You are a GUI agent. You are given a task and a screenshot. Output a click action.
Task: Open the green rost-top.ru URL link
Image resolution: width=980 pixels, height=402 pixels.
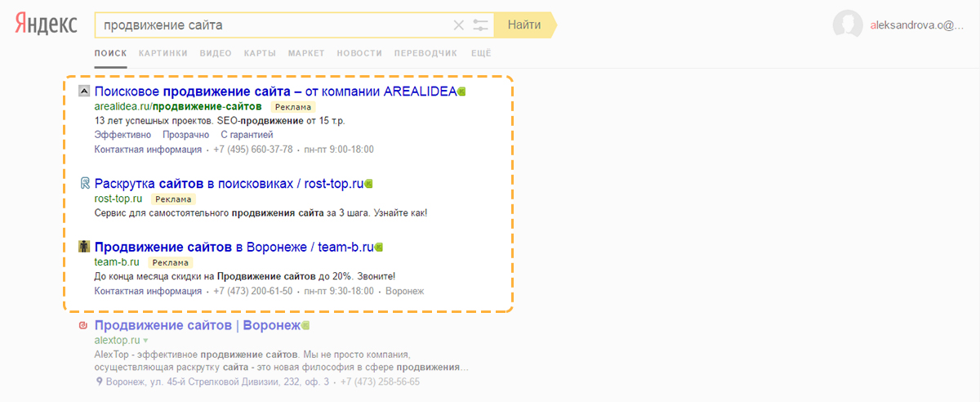click(118, 199)
